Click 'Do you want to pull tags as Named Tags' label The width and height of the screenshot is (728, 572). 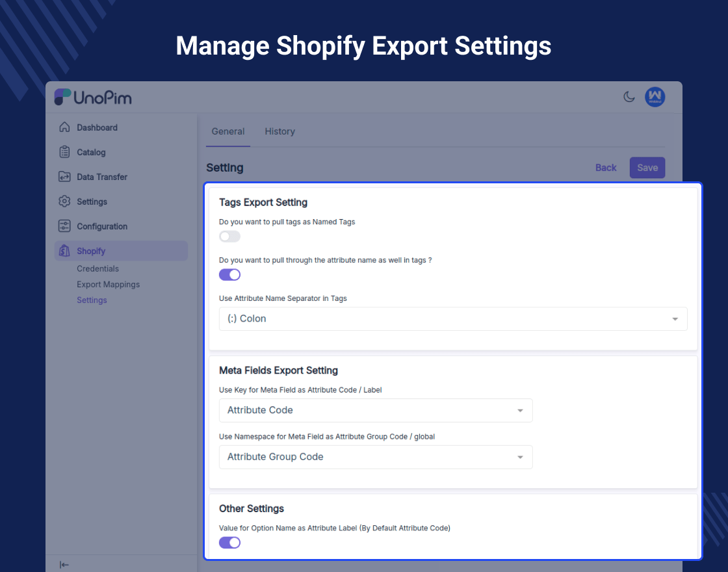(287, 222)
